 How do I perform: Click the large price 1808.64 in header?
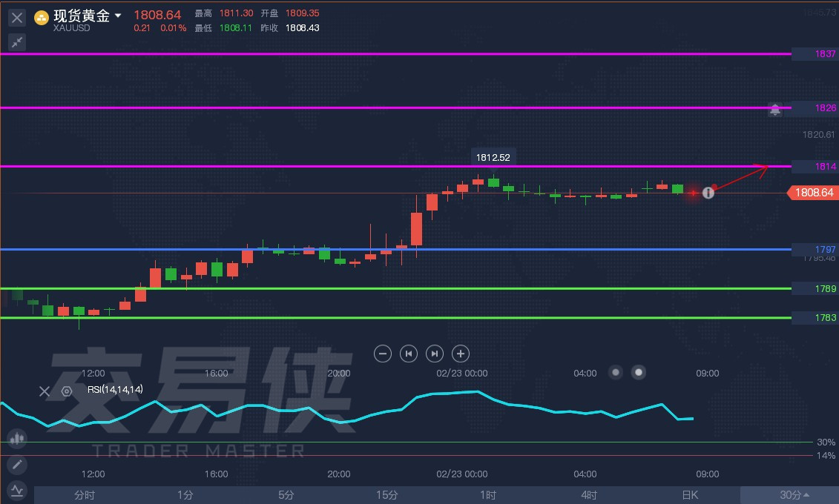tap(157, 15)
